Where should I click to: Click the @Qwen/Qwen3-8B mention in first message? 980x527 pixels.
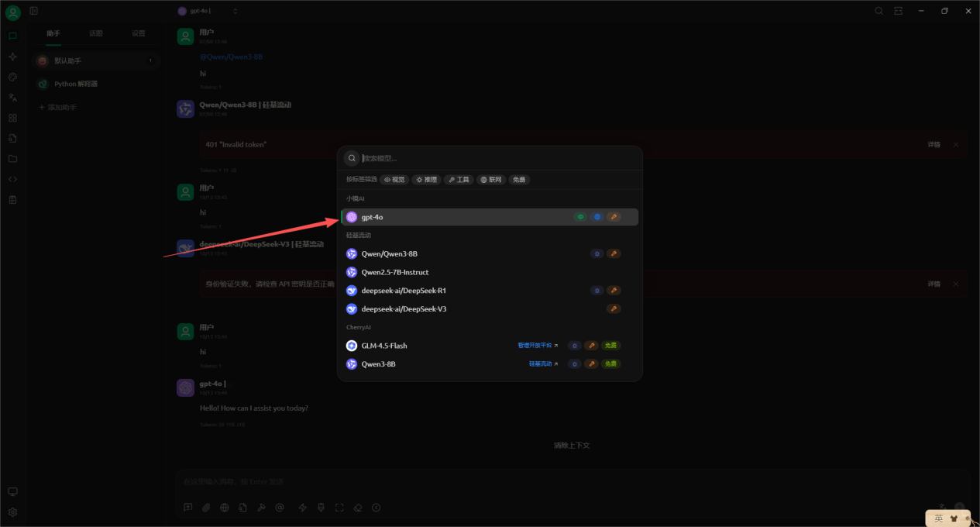click(x=231, y=57)
